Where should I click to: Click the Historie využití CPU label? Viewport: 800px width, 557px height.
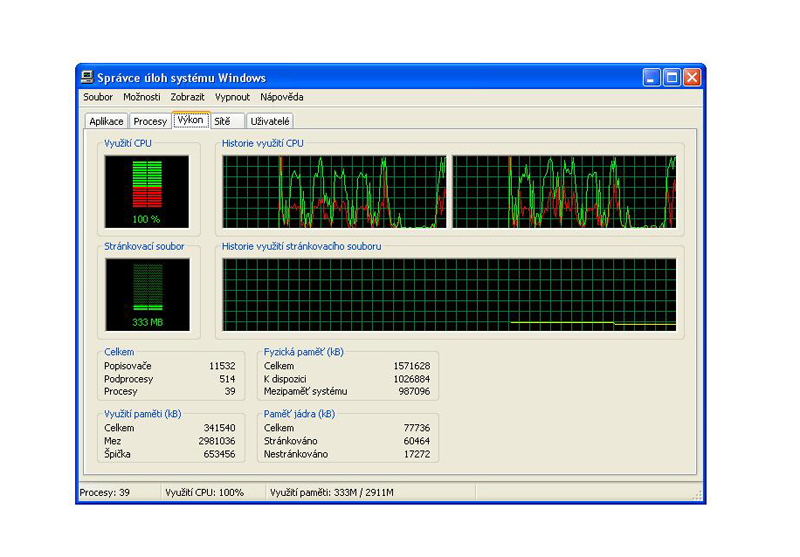[262, 143]
